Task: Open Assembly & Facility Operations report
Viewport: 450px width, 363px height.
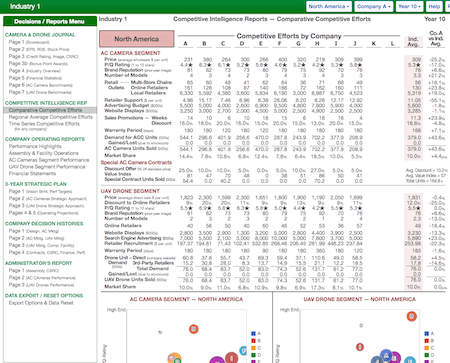Action: click(43, 153)
